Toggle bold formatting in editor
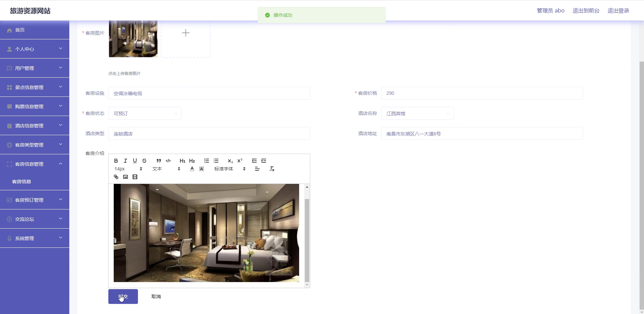Image resolution: width=644 pixels, height=314 pixels. 116,161
